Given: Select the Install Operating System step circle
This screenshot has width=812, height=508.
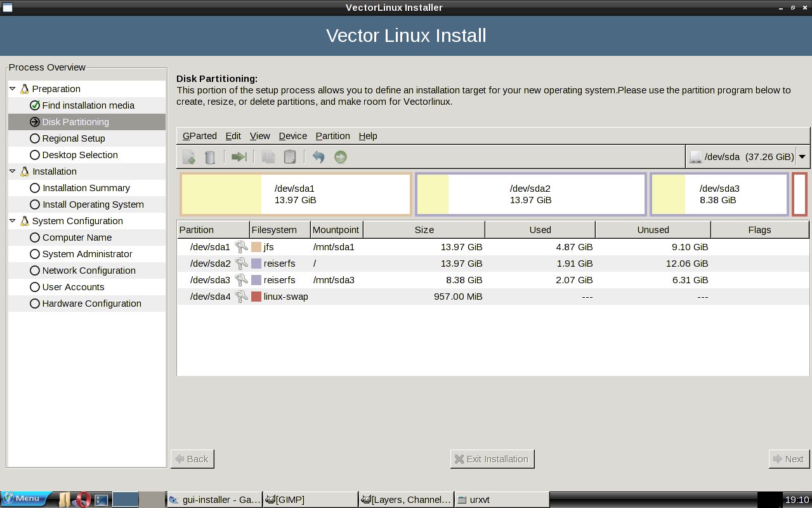Looking at the screenshot, I should (x=35, y=204).
